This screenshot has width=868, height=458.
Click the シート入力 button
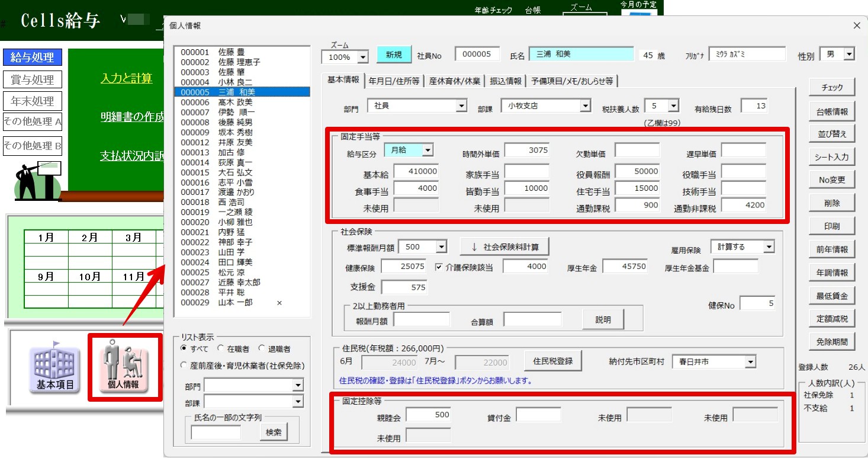click(x=832, y=157)
